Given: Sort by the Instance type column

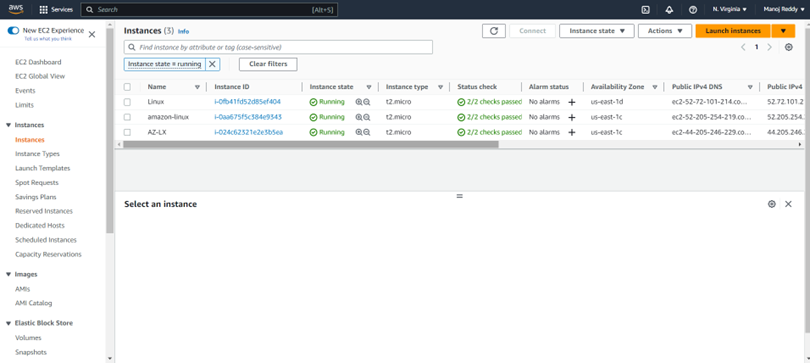Looking at the screenshot, I should point(441,87).
